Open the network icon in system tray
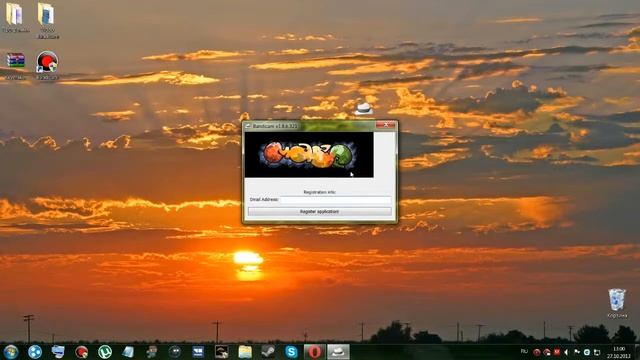Image resolution: width=640 pixels, height=360 pixels. (x=597, y=352)
